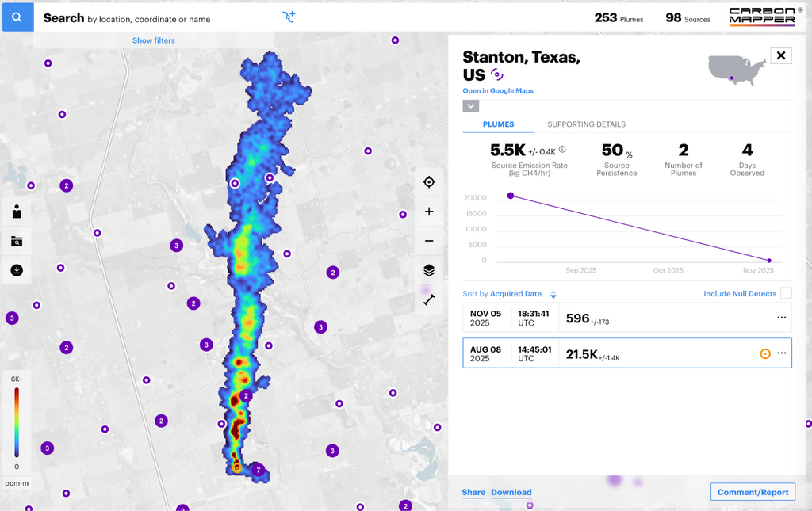Switch to the Supporting Details tab

click(586, 124)
